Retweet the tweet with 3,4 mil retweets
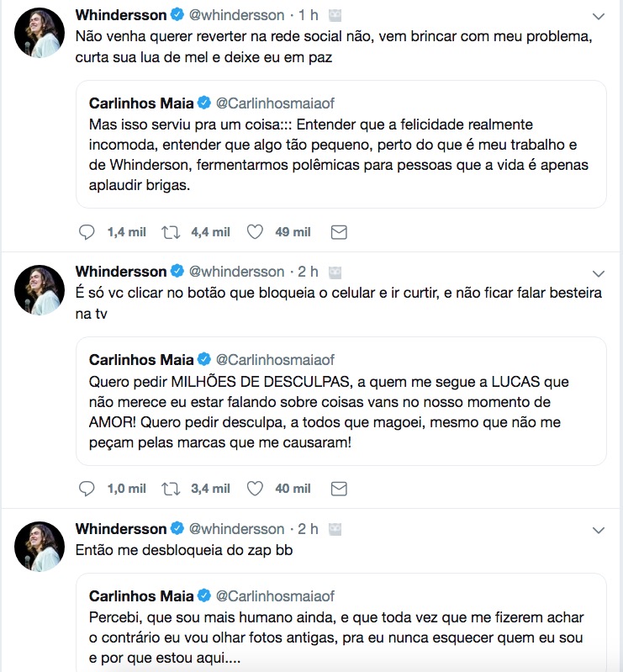623x672 pixels. point(171,488)
